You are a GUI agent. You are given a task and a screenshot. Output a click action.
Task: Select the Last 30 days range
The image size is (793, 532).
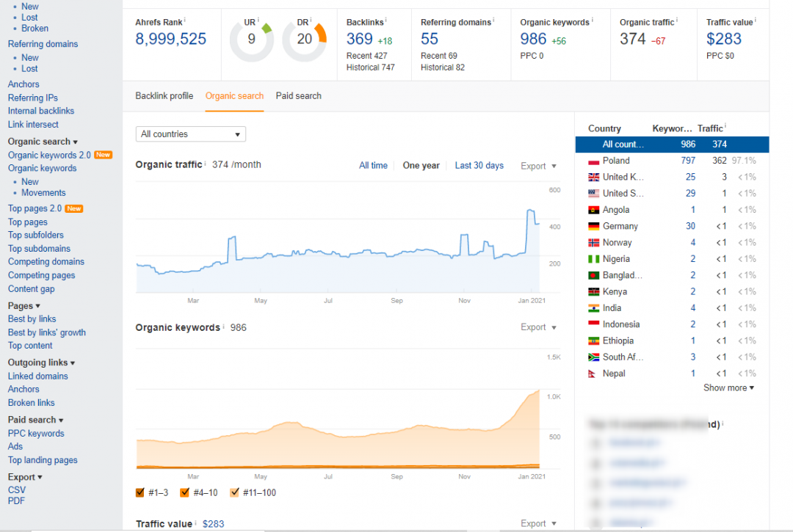(x=479, y=166)
